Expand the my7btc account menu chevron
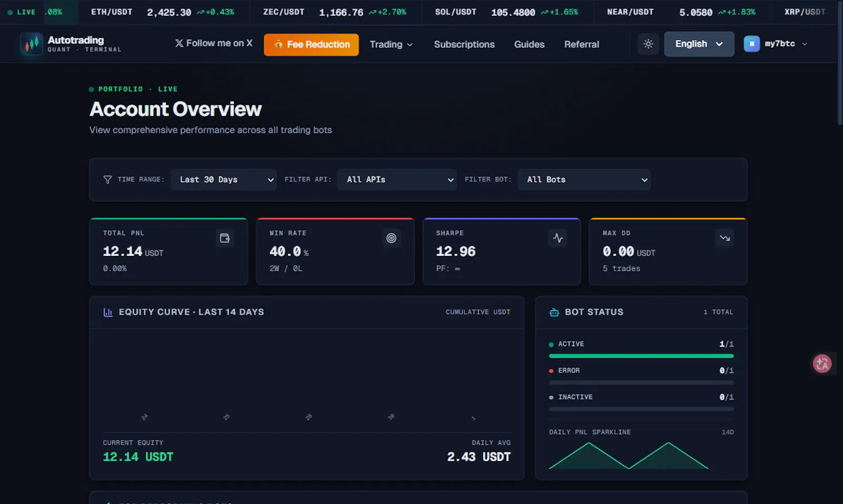Screen dimensions: 843x504 pos(805,44)
